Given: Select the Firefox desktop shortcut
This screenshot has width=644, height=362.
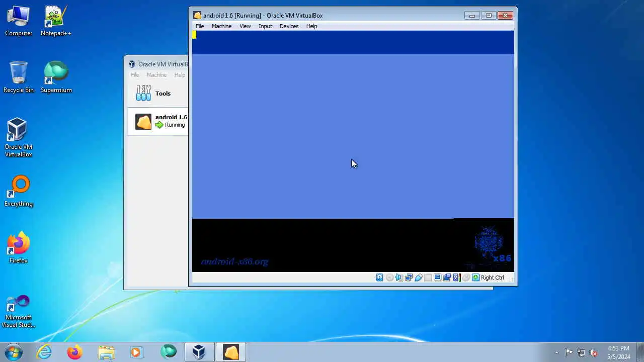Looking at the screenshot, I should click(x=19, y=248).
